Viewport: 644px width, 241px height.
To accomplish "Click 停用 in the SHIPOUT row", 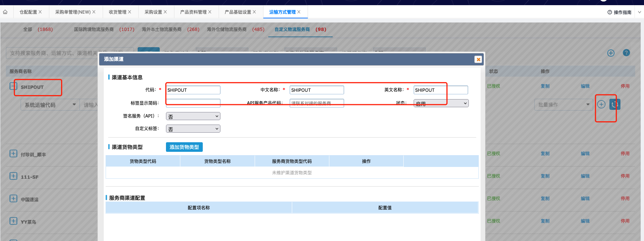I will (625, 86).
